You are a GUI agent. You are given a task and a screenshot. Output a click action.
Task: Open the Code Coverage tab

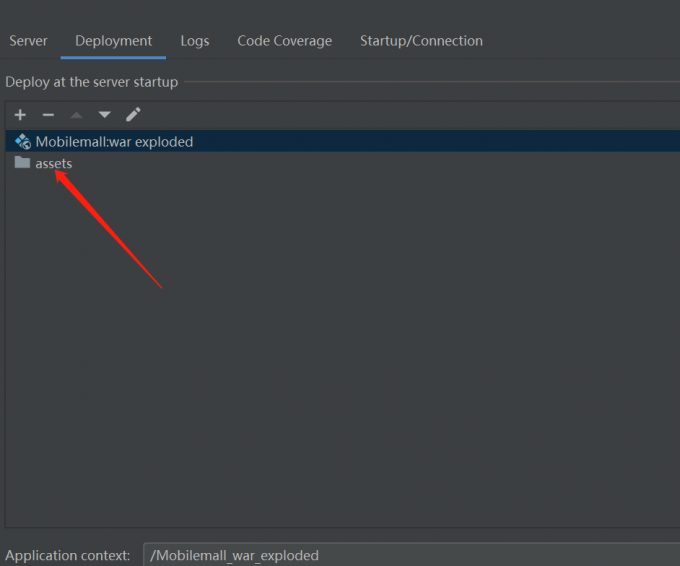(x=284, y=41)
